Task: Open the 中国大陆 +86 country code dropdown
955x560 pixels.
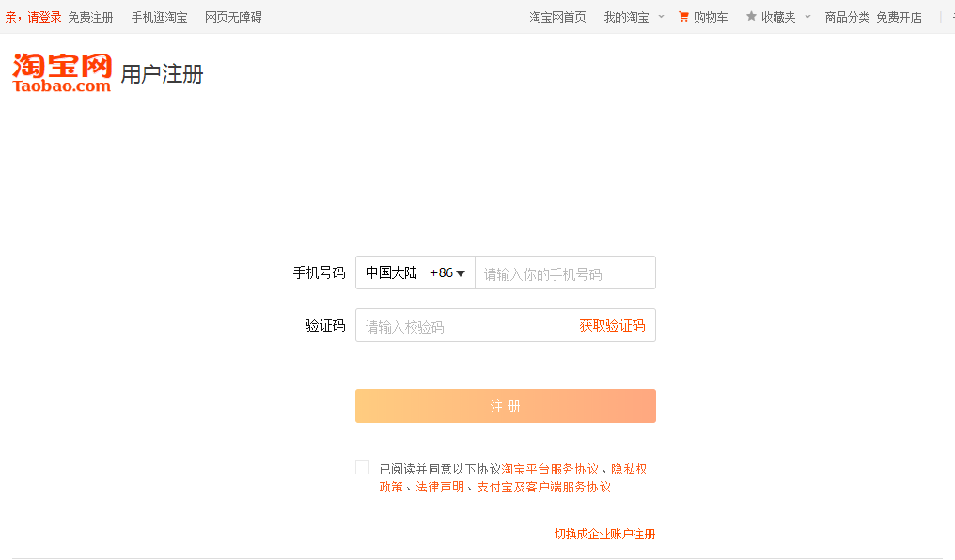Action: pyautogui.click(x=415, y=272)
